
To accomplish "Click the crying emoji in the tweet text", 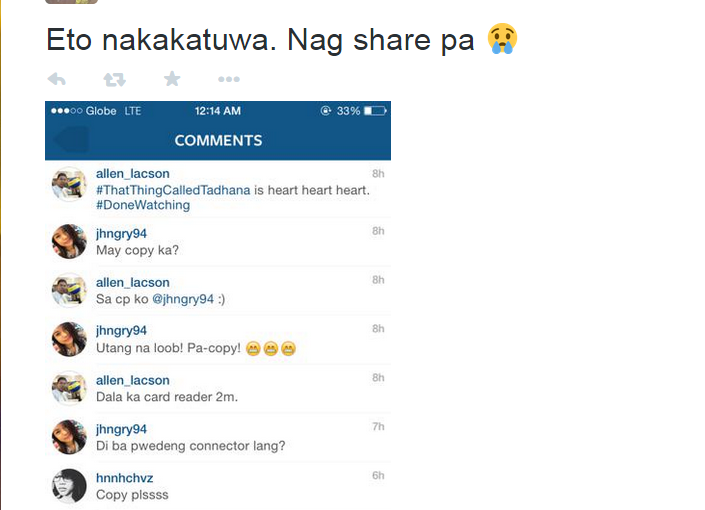I will click(x=502, y=39).
